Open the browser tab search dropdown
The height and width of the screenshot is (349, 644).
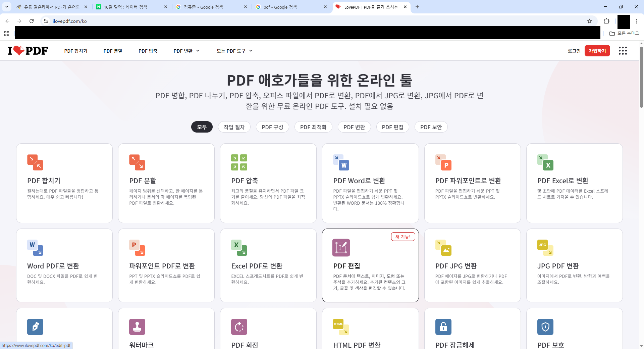(7, 7)
